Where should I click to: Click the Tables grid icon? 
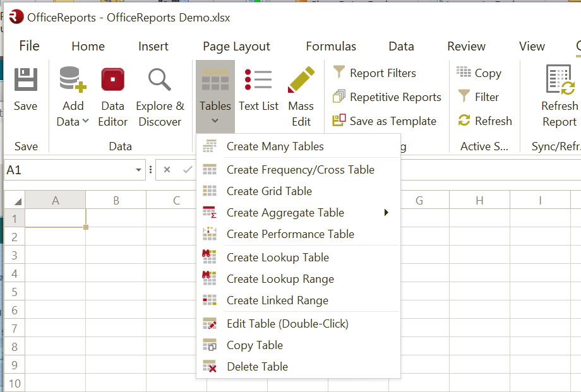(215, 80)
